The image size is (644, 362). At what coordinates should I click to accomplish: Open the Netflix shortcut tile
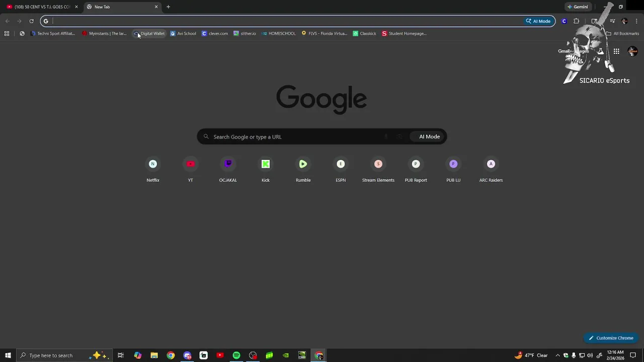point(153,170)
